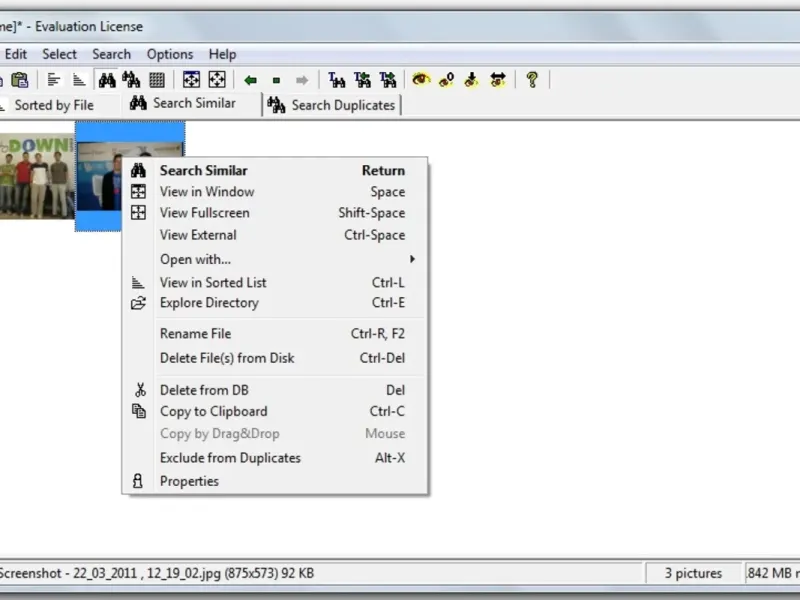
Task: Choose Properties from context menu
Action: click(275, 481)
